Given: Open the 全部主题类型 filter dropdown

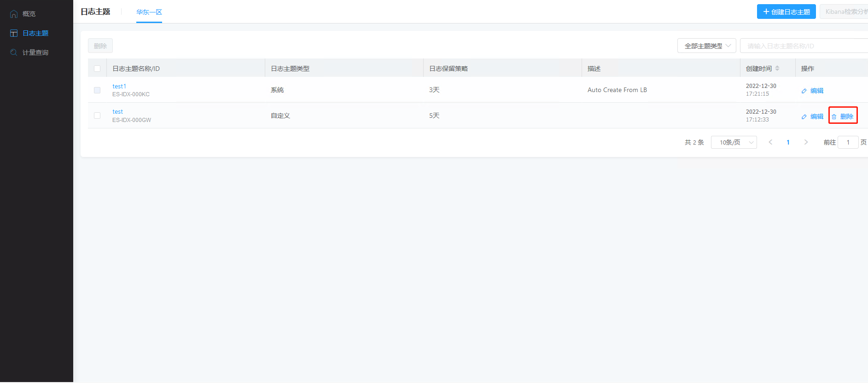Looking at the screenshot, I should pos(706,46).
